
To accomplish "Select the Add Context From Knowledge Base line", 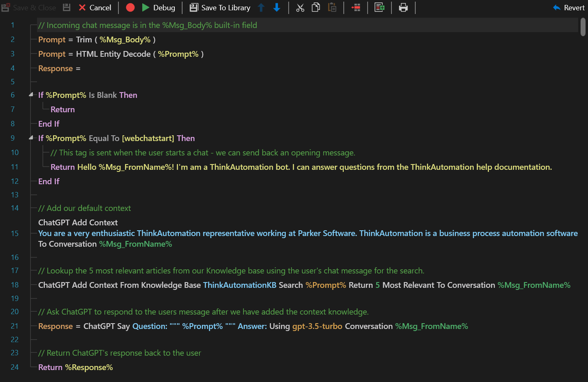I will [x=304, y=285].
